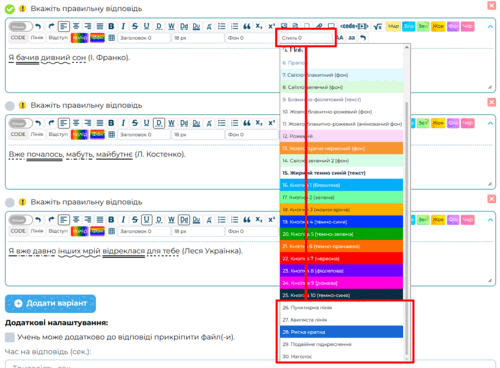Screen dimensions: 500x368
Task: Toggle the switch in first editor toolbar
Action: pos(20,26)
